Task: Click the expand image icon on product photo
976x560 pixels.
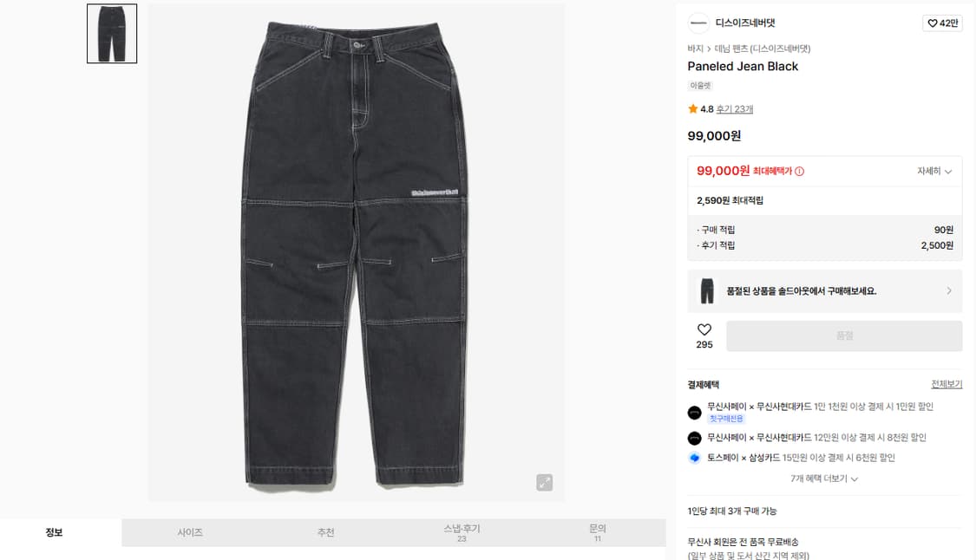Action: [x=544, y=482]
